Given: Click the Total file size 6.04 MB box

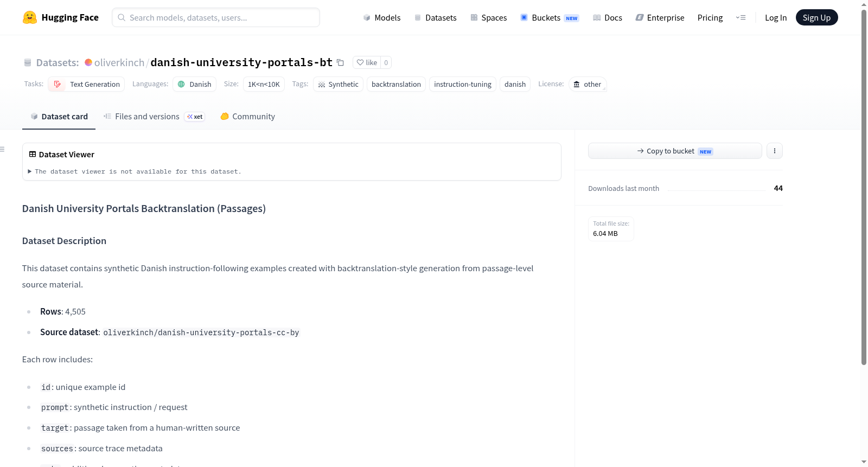Looking at the screenshot, I should 611,229.
